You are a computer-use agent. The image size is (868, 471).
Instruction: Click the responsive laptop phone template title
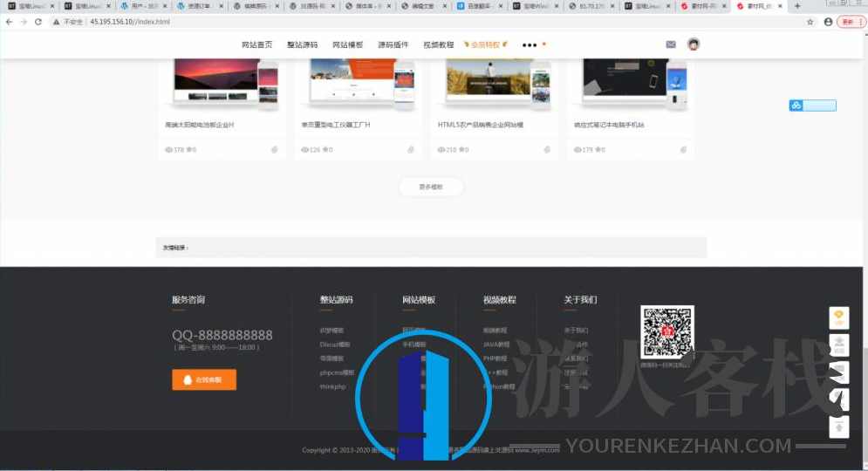click(609, 125)
